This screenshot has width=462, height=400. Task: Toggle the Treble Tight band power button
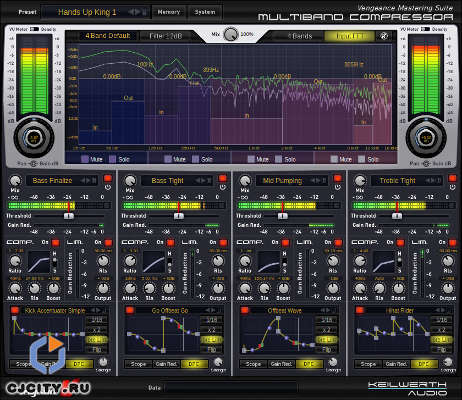(452, 178)
